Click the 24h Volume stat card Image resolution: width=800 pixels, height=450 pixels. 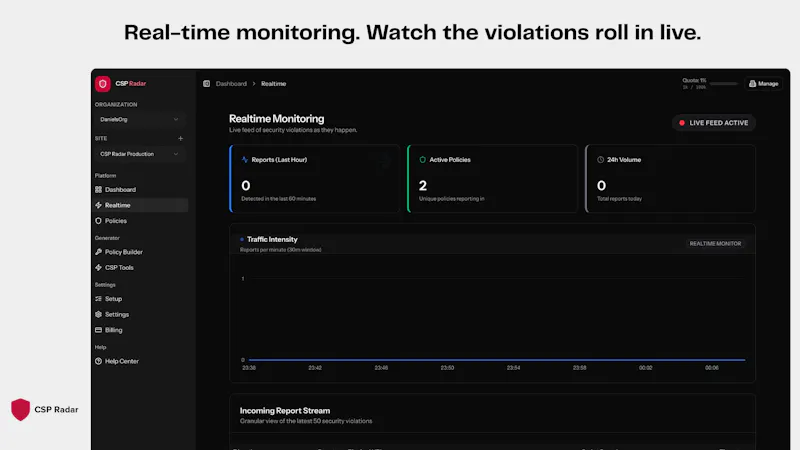click(x=670, y=179)
